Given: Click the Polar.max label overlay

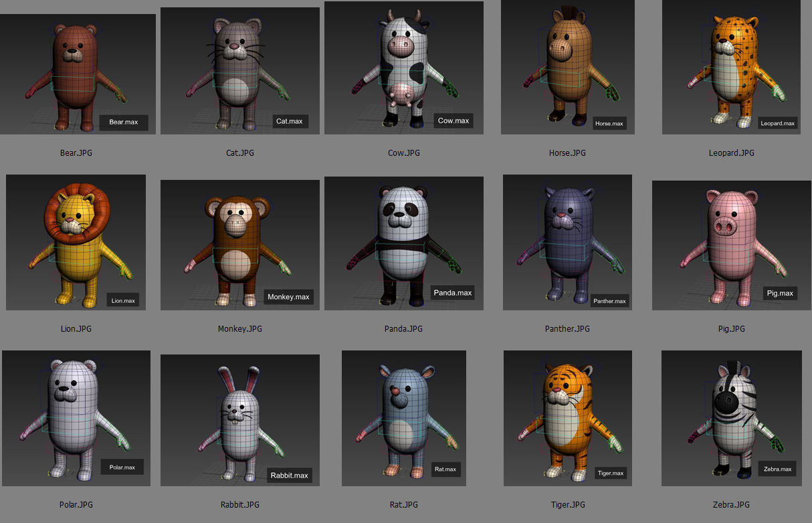Looking at the screenshot, I should click(x=122, y=467).
